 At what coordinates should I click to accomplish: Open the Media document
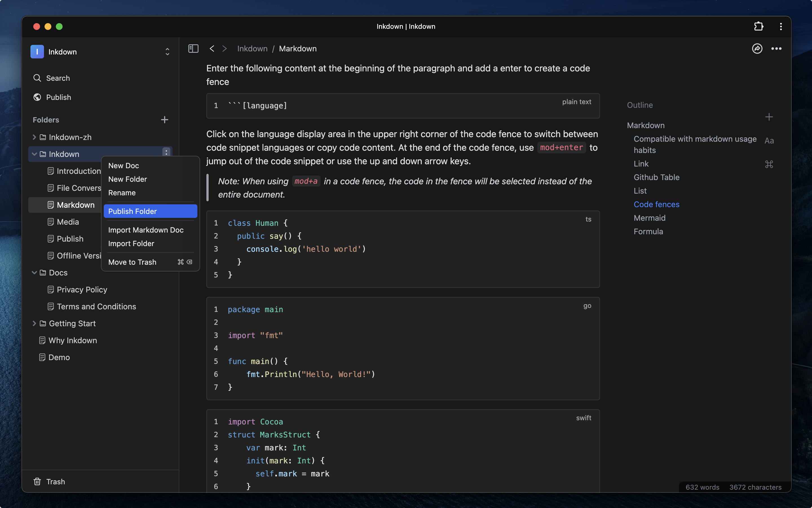[x=64, y=222]
